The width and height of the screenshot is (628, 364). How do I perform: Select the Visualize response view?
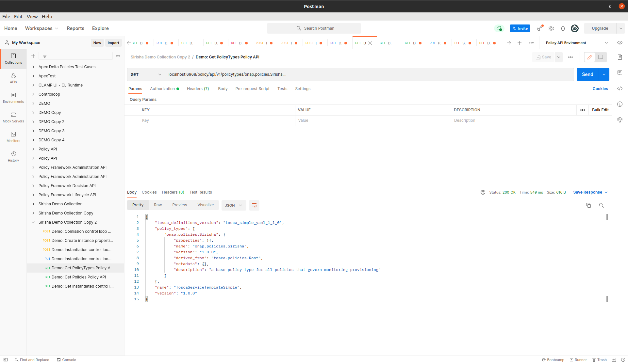click(x=206, y=205)
